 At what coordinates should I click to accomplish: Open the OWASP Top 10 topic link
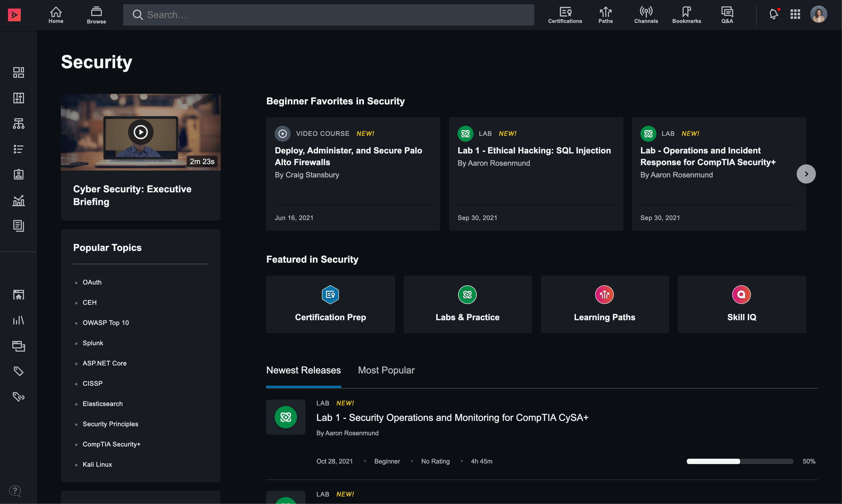tap(105, 323)
